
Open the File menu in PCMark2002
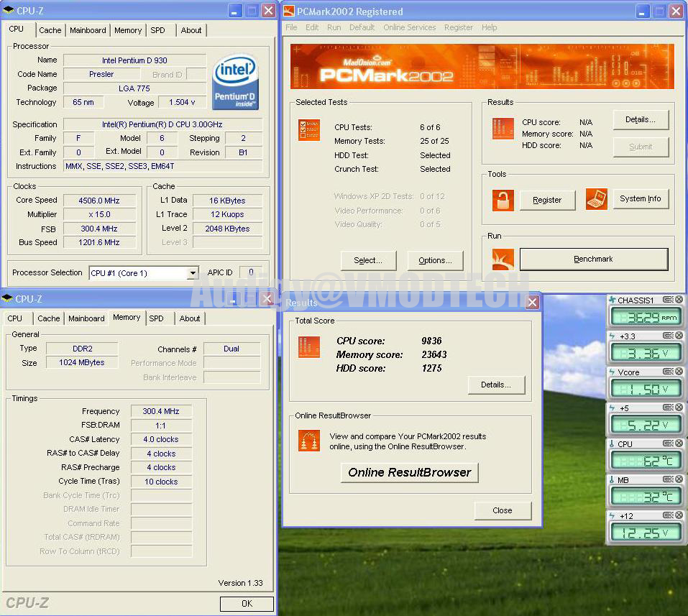click(x=291, y=27)
